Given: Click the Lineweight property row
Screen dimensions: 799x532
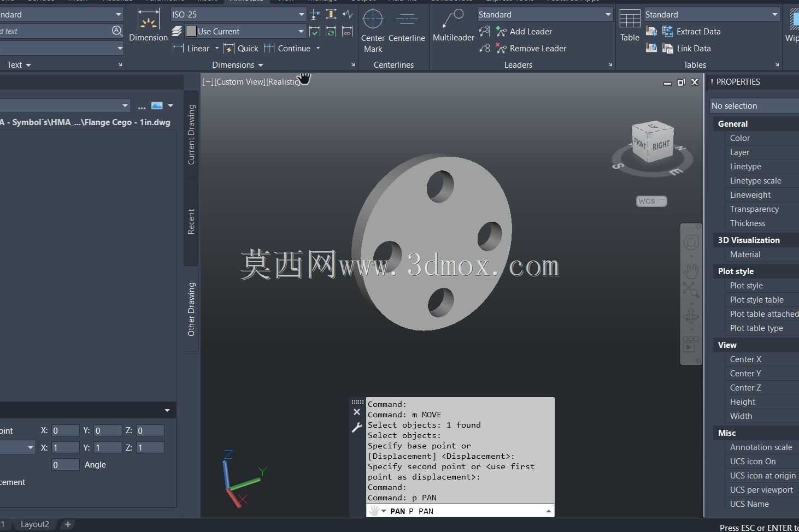Looking at the screenshot, I should 756,195.
